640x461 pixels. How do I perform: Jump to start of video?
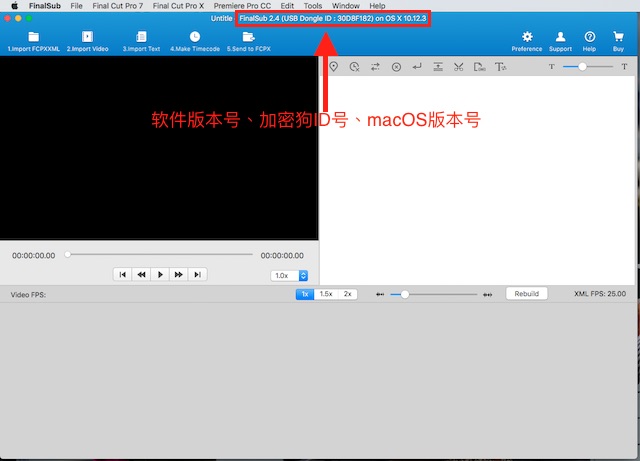coord(122,274)
